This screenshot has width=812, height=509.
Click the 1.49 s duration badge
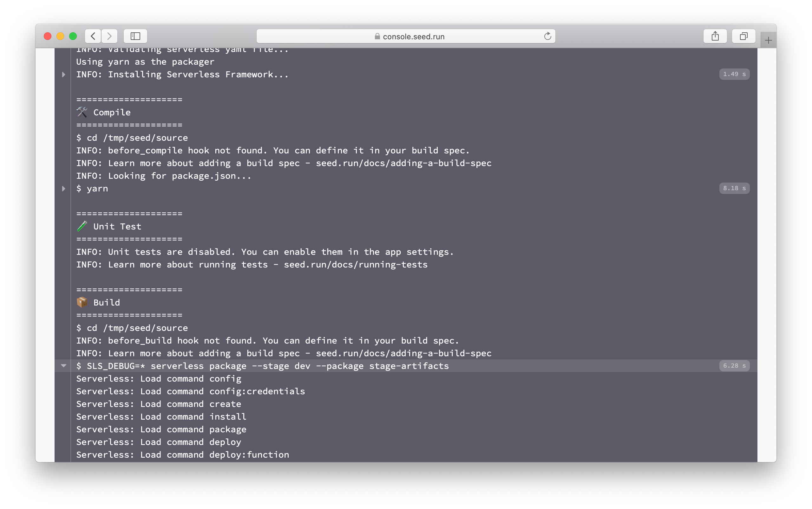coord(734,74)
